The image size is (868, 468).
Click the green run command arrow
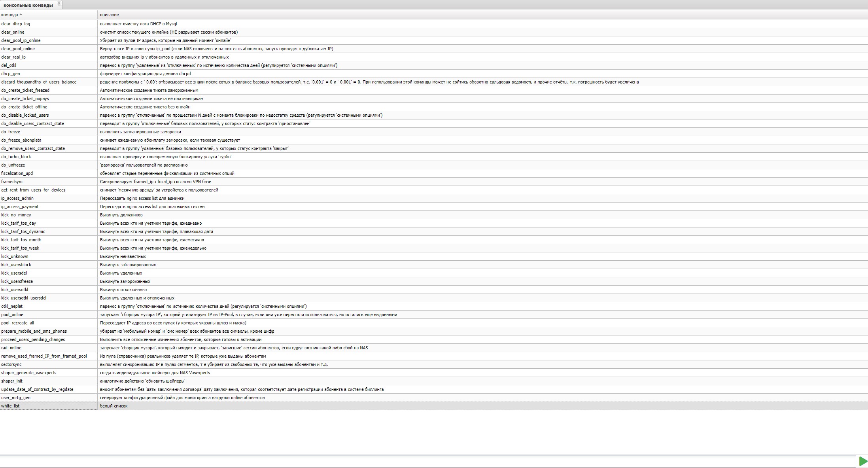click(x=863, y=461)
